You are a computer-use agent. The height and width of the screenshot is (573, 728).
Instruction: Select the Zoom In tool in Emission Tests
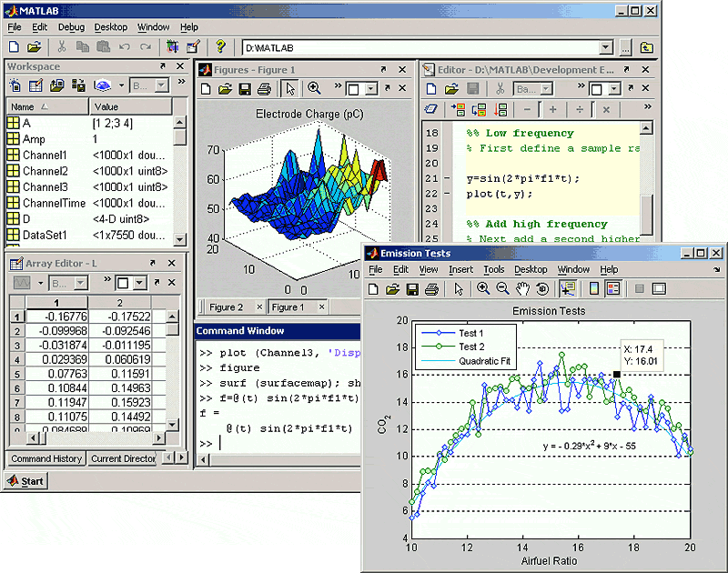point(484,288)
